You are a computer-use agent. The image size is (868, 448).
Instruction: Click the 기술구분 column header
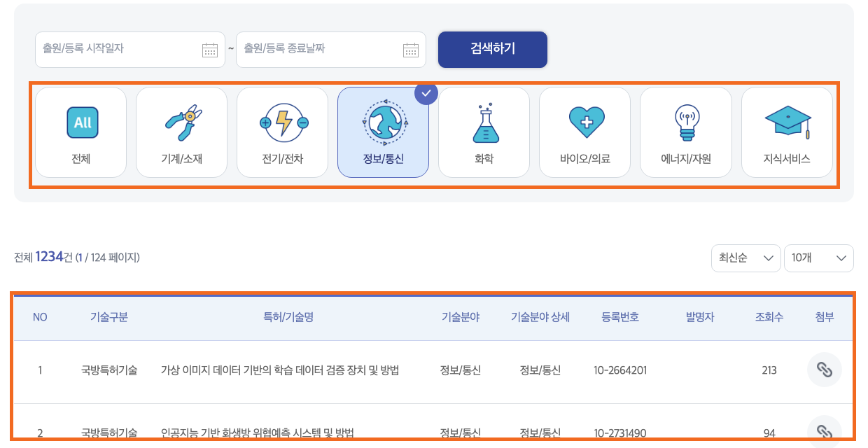pyautogui.click(x=109, y=317)
